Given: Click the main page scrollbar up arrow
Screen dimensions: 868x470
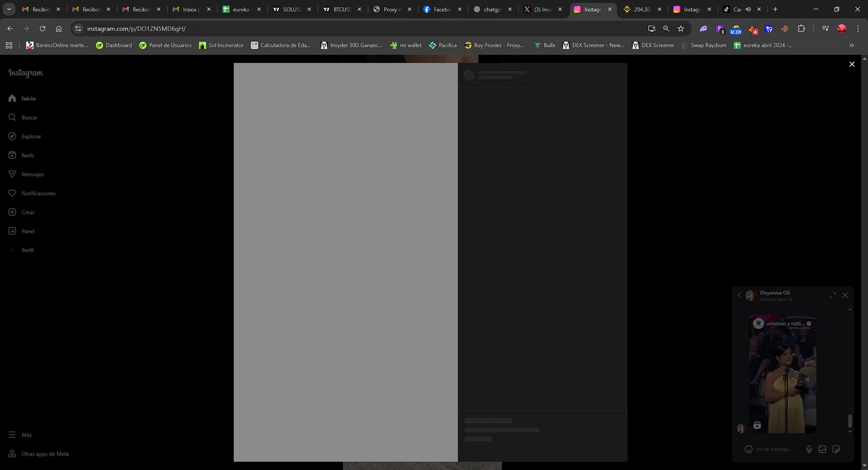Looking at the screenshot, I should (x=865, y=59).
